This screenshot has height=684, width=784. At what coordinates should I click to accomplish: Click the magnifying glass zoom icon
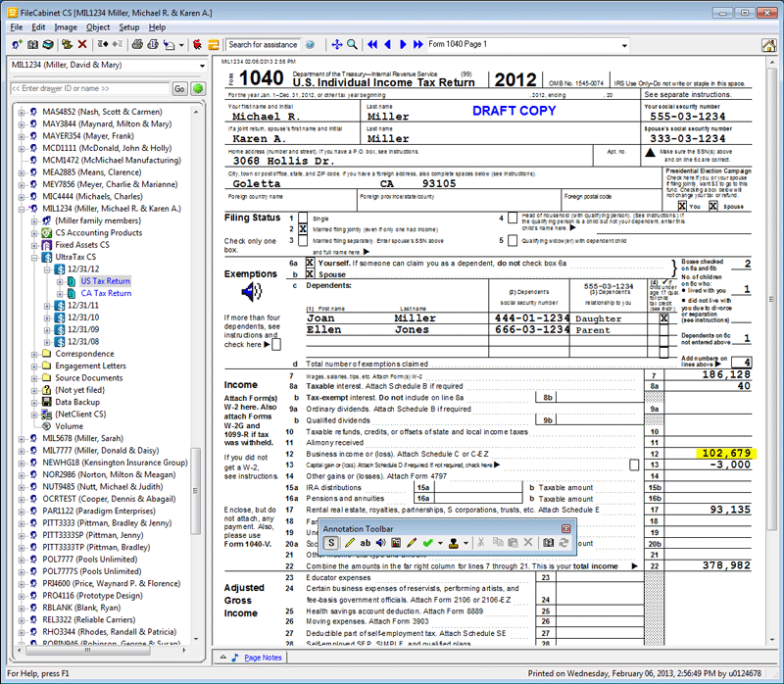[x=352, y=45]
